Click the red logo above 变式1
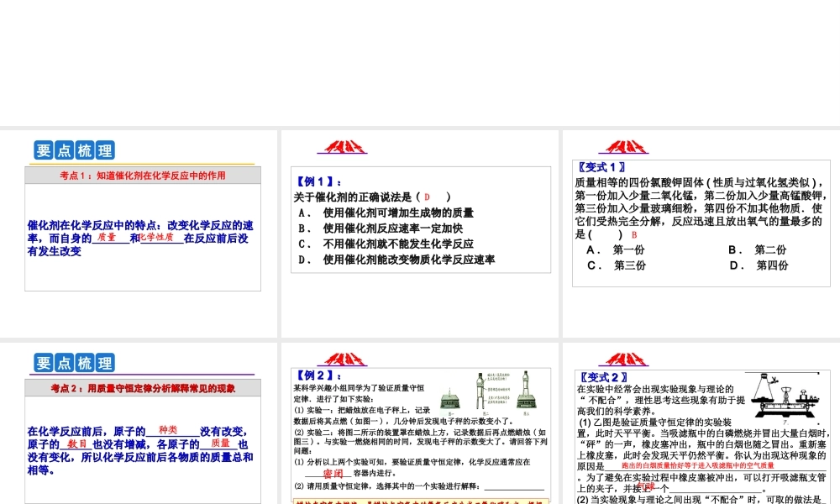The image size is (840, 504). coord(623,147)
